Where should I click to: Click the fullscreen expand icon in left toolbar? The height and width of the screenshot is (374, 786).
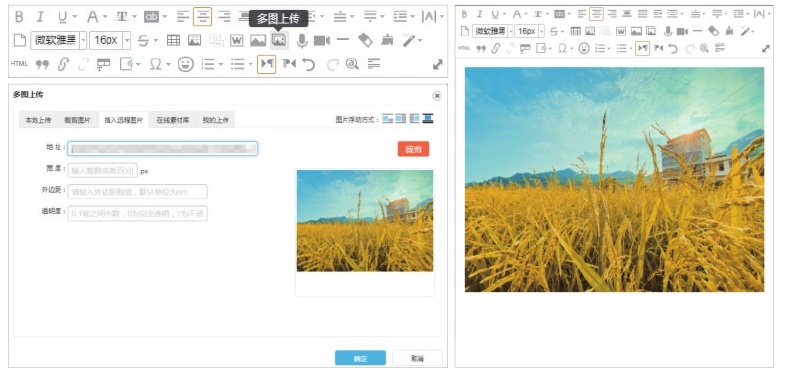pyautogui.click(x=438, y=64)
